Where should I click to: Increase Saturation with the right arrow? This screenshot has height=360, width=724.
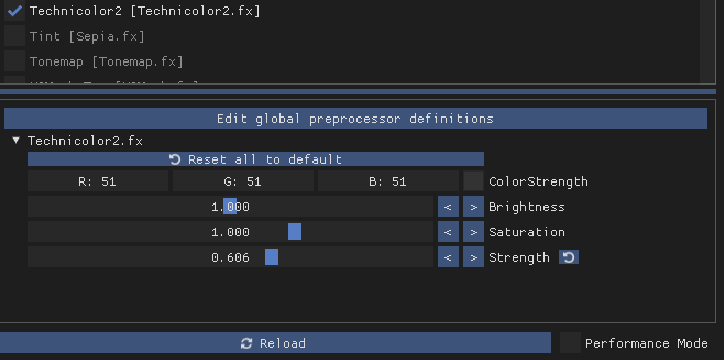(473, 232)
